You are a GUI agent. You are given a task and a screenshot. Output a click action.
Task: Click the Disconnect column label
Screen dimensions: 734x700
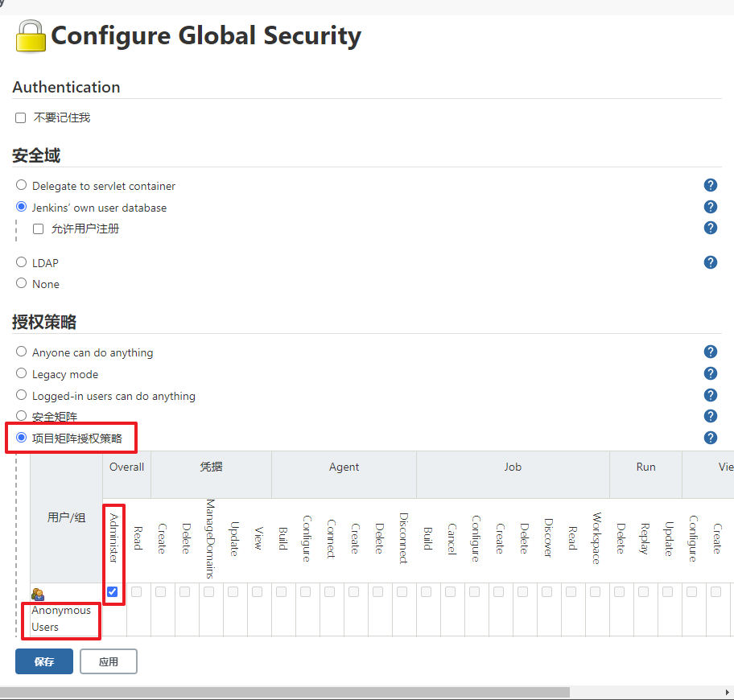(403, 538)
